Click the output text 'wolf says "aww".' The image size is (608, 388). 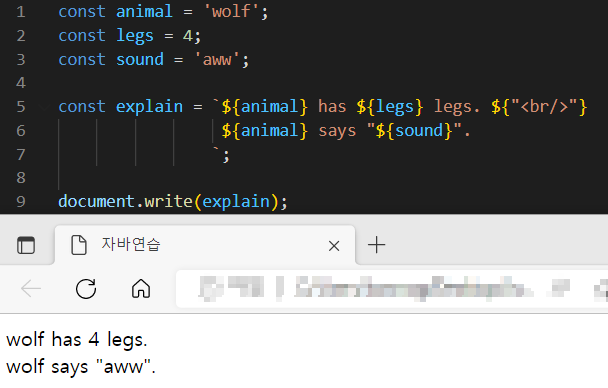(x=81, y=367)
